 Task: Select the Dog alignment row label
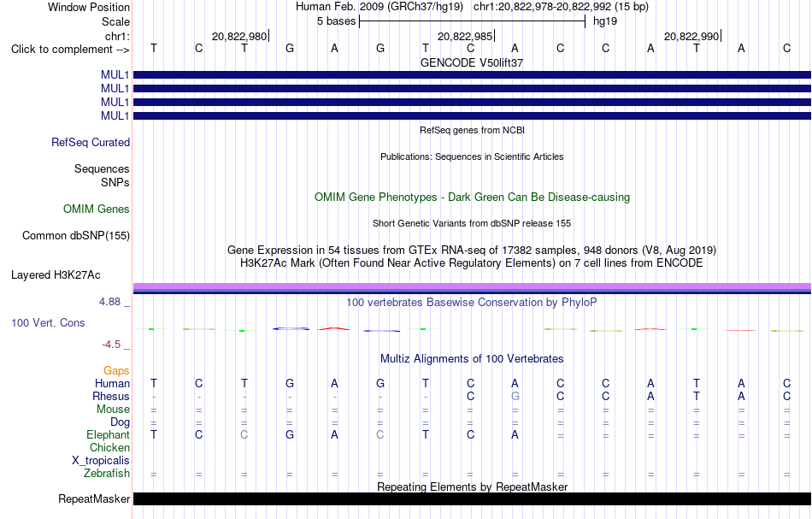121,422
